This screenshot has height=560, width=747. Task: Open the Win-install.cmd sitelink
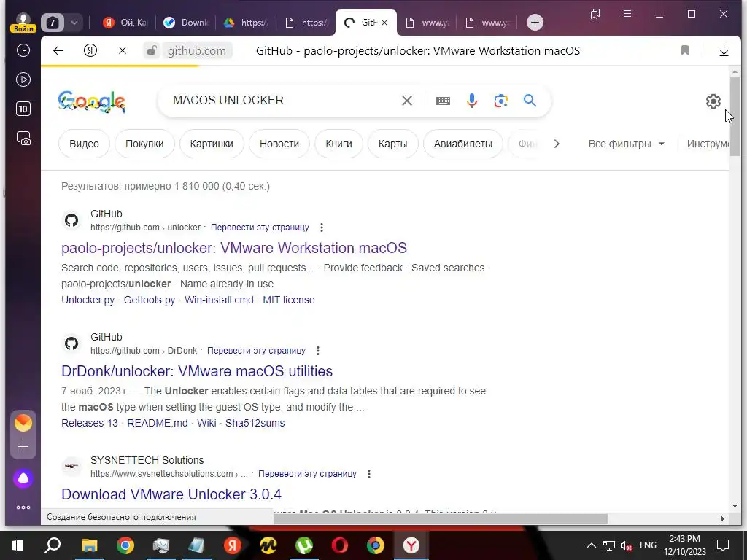click(x=219, y=300)
